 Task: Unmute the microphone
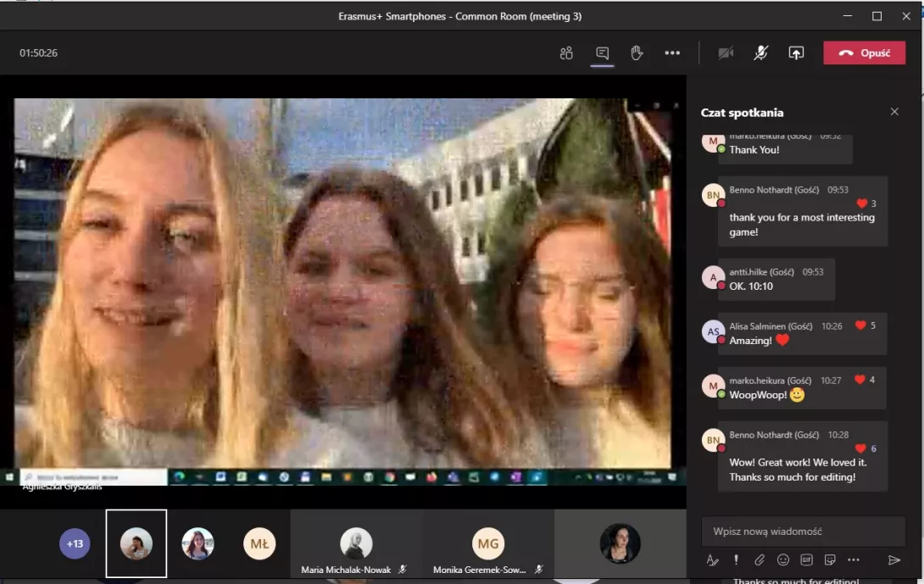(x=761, y=53)
